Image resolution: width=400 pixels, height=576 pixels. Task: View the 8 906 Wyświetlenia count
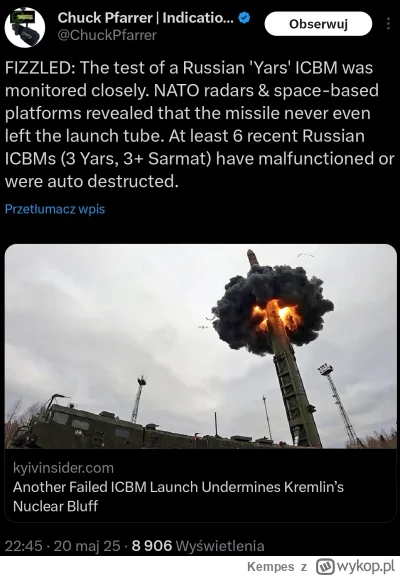198,546
